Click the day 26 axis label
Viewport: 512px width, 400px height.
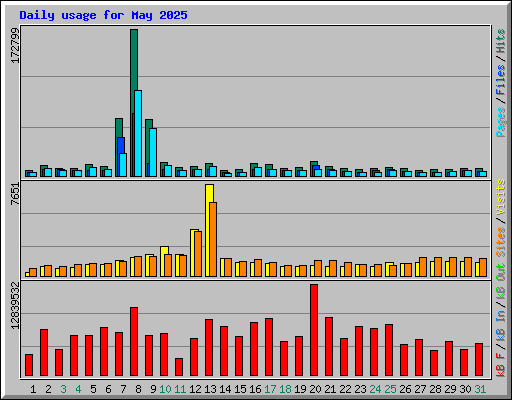405,389
